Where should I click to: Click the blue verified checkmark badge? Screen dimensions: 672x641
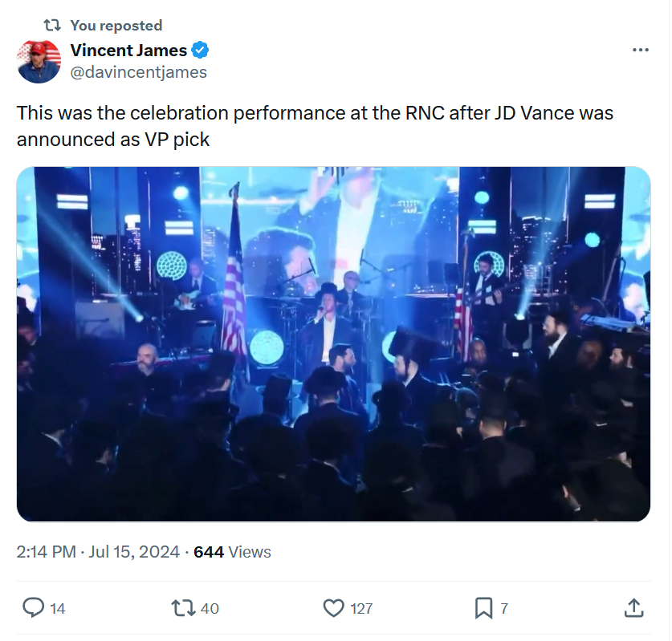(x=200, y=50)
